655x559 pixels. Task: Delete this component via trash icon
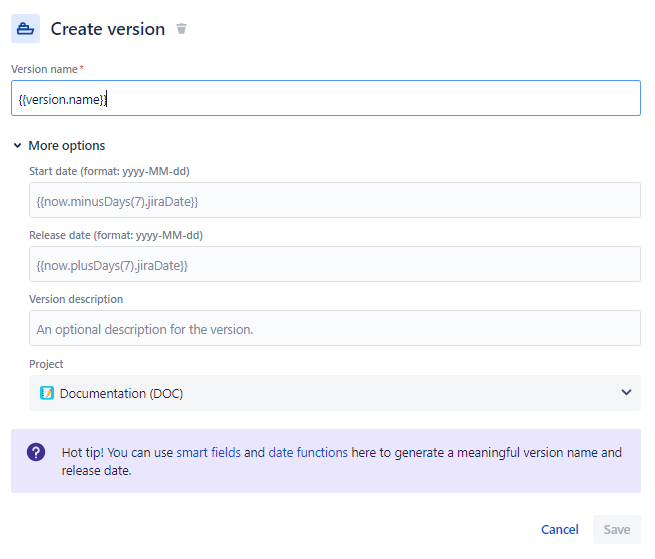[x=181, y=29]
